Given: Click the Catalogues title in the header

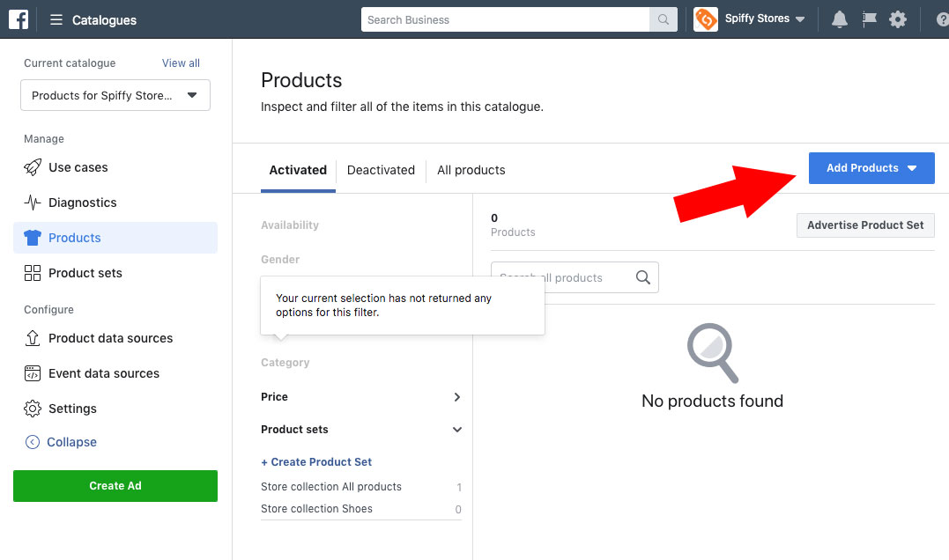Looking at the screenshot, I should click(104, 20).
